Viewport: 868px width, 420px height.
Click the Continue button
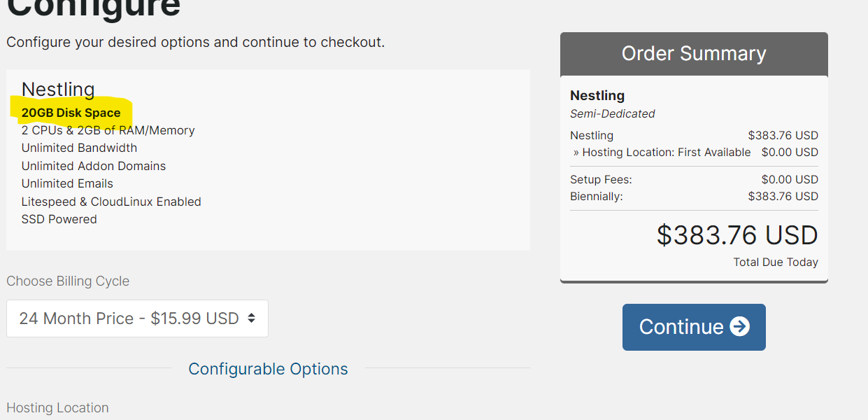click(x=694, y=327)
